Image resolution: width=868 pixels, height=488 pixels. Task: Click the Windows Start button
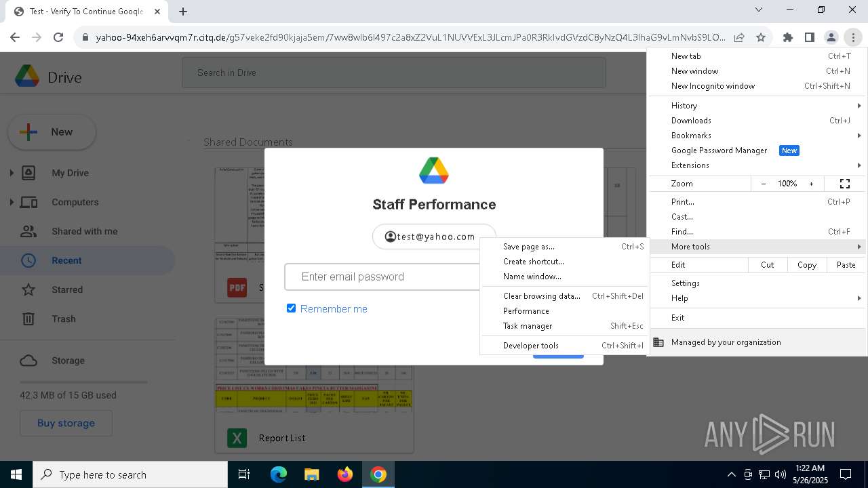click(16, 474)
